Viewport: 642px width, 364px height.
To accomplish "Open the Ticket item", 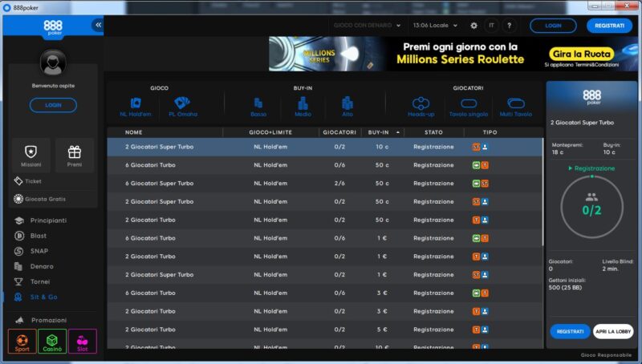I will click(x=28, y=181).
